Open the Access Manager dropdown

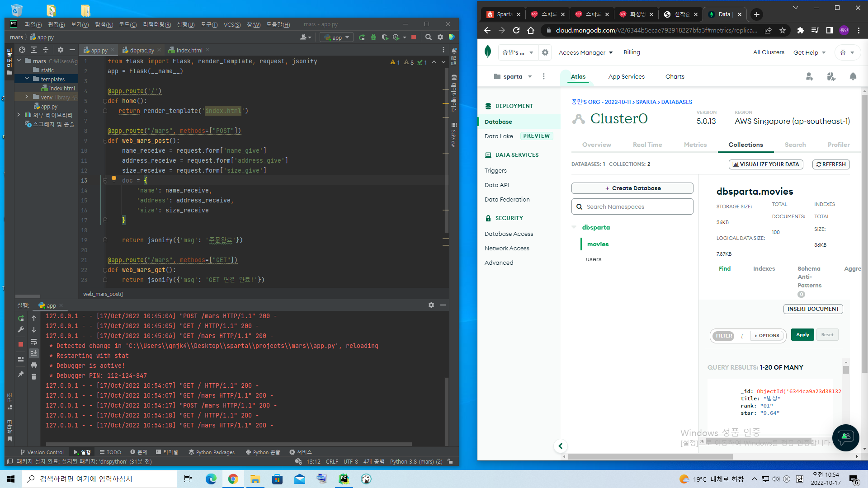585,53
